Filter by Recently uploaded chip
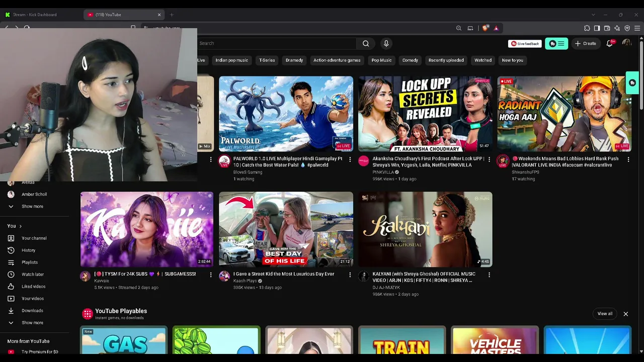The image size is (644, 362). (446, 60)
